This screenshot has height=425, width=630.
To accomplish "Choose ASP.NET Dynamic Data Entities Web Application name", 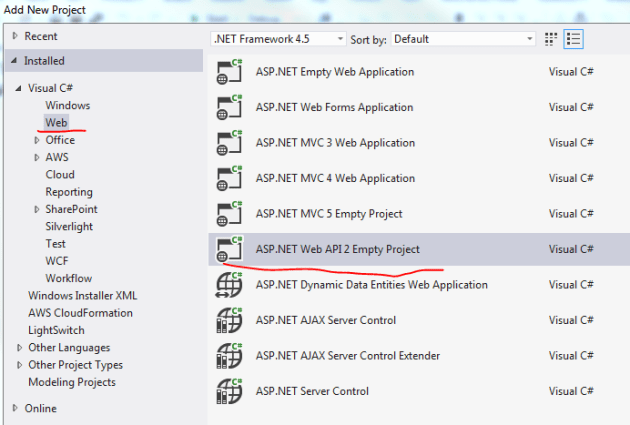I will 372,285.
